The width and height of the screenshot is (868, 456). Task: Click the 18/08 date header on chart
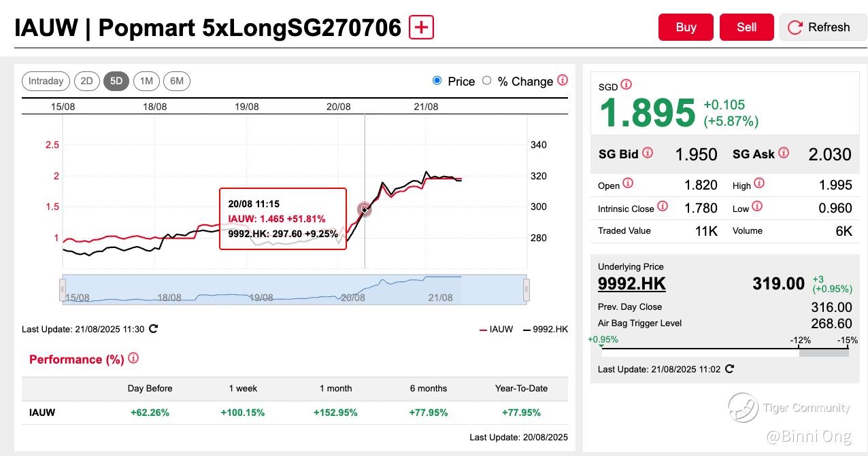(x=154, y=107)
